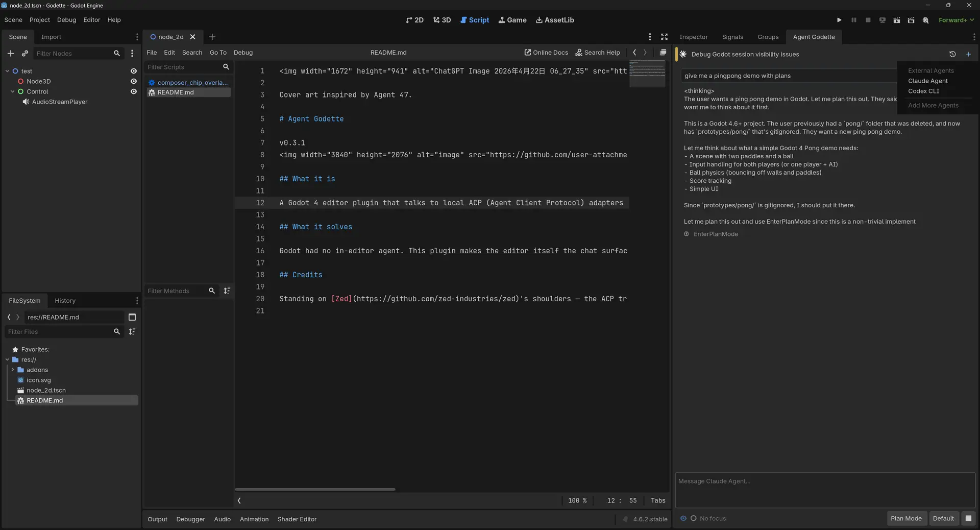Toggle visibility of Node3D
This screenshot has height=530, width=980.
[x=134, y=81]
